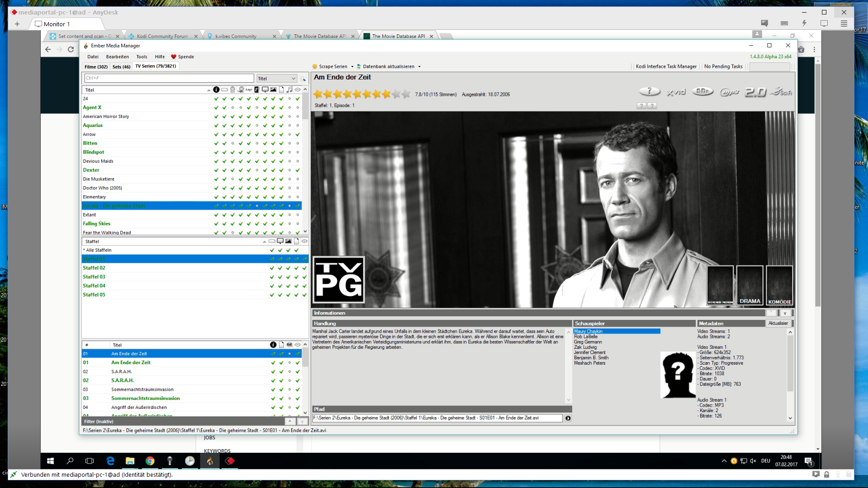Click the watched eye column icon in show list header
Screen dimensions: 868x488
297,89
